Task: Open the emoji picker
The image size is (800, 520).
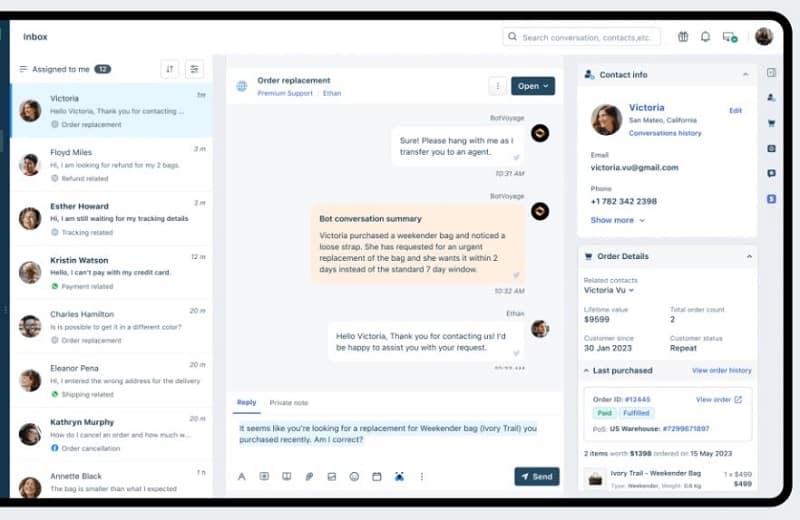Action: coord(354,476)
